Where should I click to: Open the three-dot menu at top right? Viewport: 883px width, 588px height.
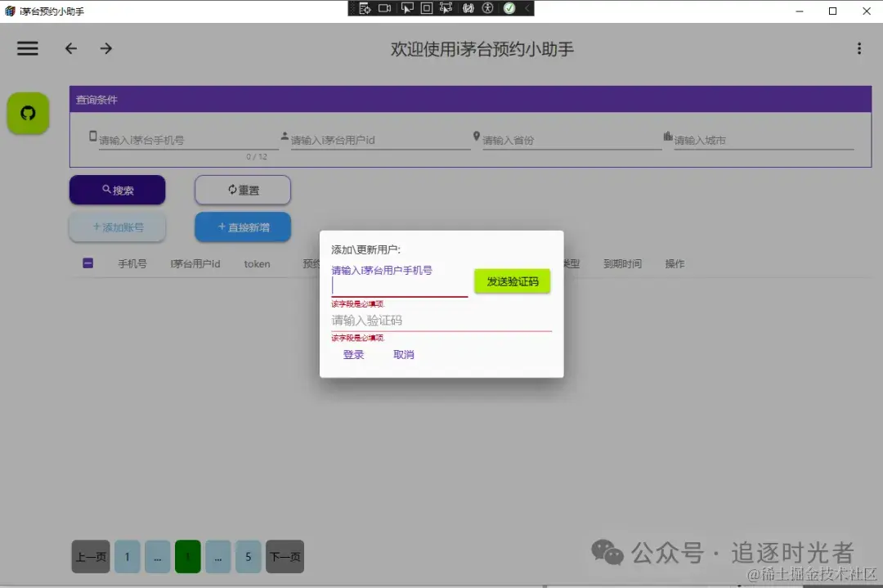click(859, 48)
